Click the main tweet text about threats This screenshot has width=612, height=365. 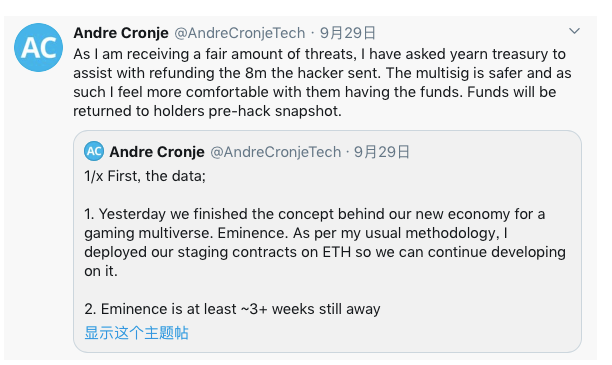coord(322,82)
